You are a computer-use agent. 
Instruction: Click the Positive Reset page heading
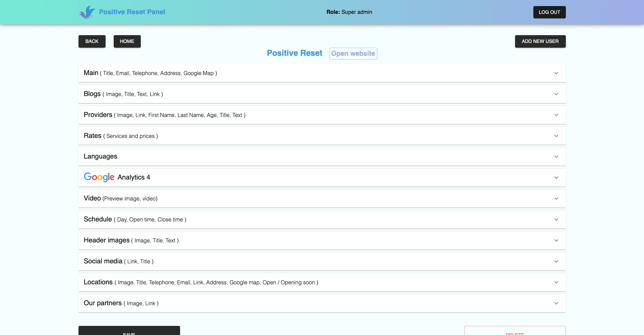(x=295, y=53)
